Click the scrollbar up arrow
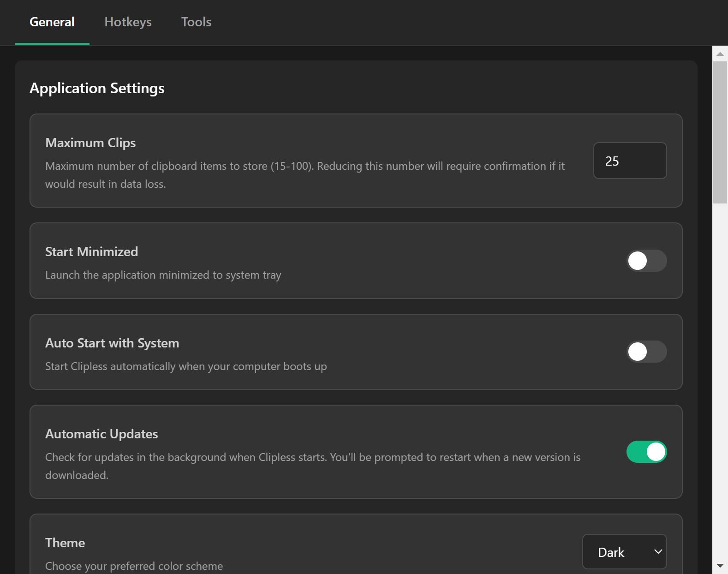This screenshot has width=728, height=574. tap(720, 54)
